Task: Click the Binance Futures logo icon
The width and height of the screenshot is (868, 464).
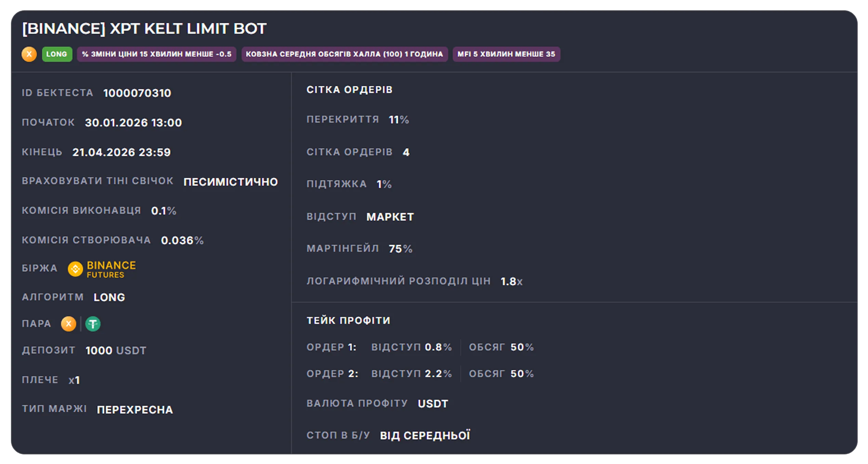Action: (x=75, y=269)
